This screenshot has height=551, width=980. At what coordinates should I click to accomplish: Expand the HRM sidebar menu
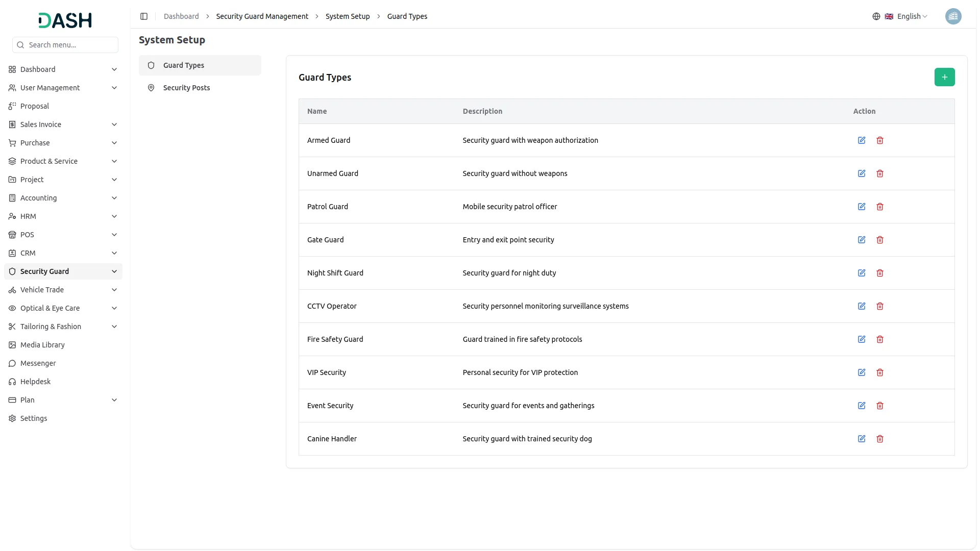click(x=63, y=216)
